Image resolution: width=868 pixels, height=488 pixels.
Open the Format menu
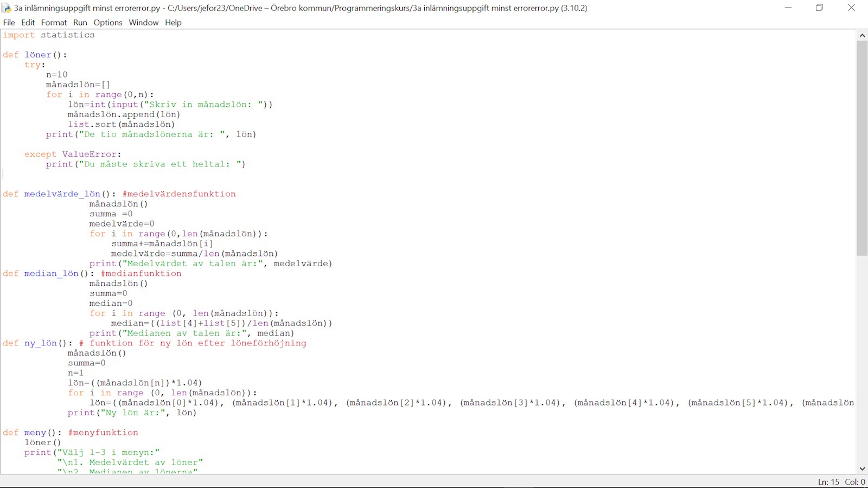point(54,22)
